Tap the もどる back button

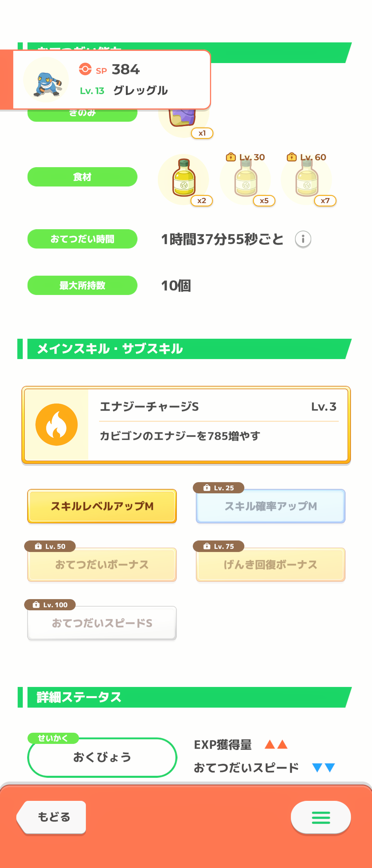52,817
